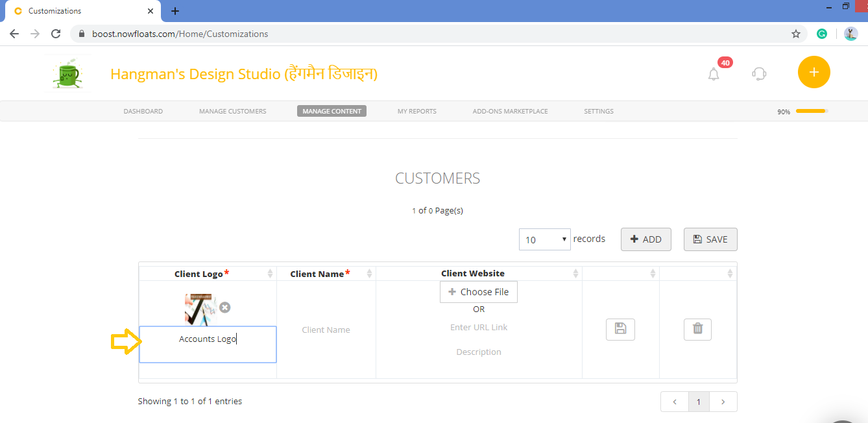Viewport: 868px width, 423px height.
Task: Close the Customizations browser tab
Action: (151, 11)
